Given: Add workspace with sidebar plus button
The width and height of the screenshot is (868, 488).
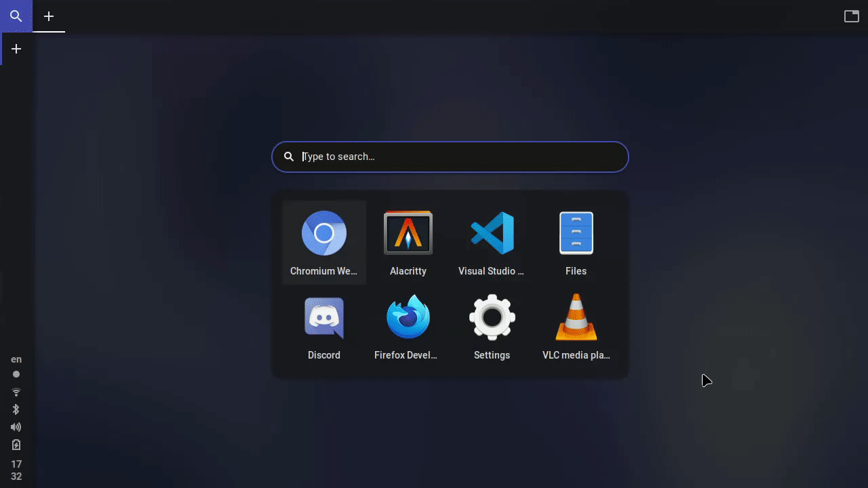Looking at the screenshot, I should click(x=16, y=49).
